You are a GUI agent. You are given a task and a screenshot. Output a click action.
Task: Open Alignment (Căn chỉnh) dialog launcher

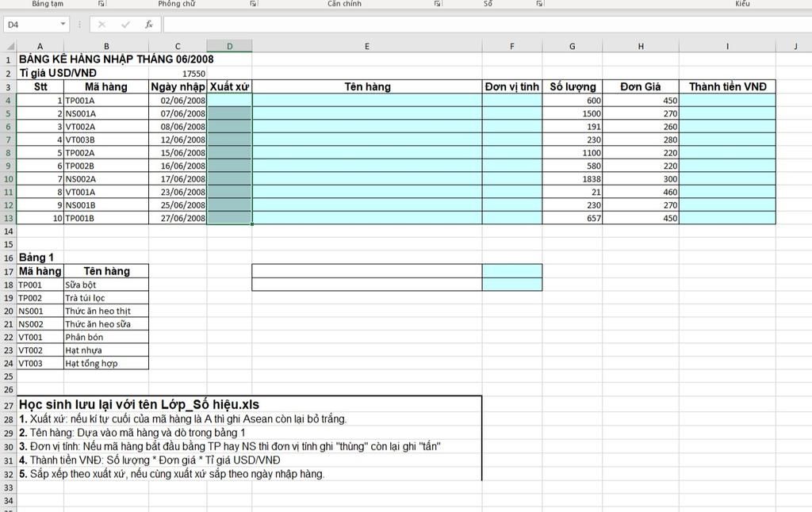point(438,4)
